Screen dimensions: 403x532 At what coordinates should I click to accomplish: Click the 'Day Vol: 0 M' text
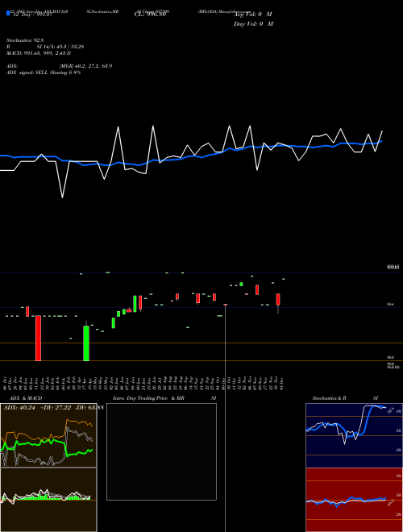coord(253,24)
